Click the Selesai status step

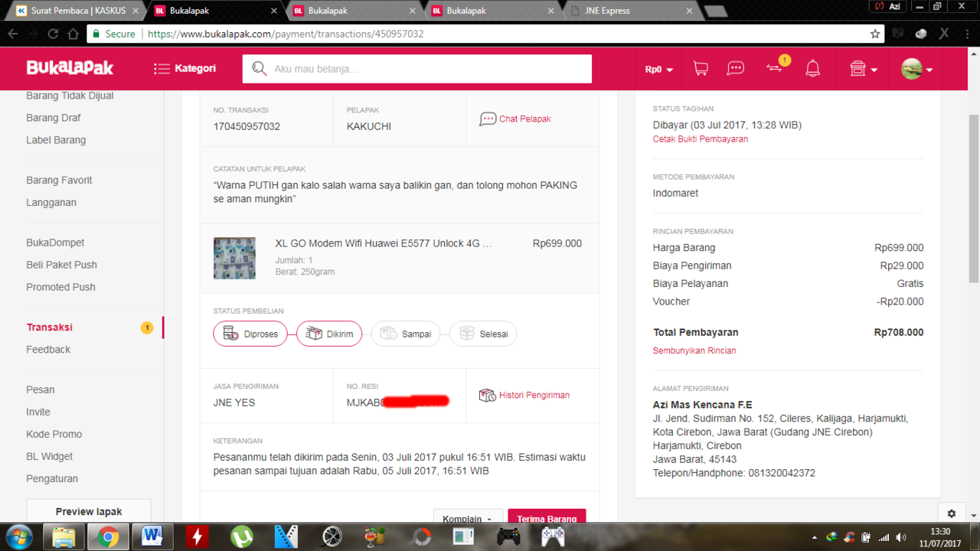tap(483, 334)
